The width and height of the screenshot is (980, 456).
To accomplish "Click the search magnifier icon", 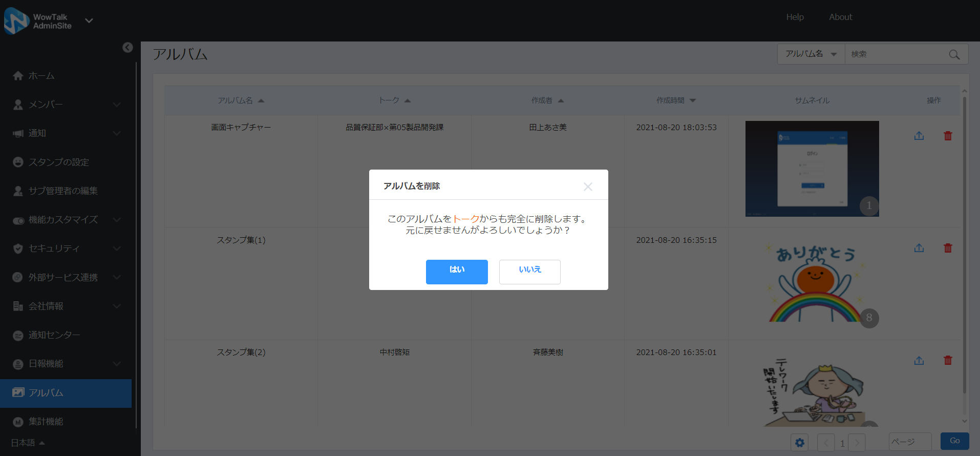I will pos(954,54).
